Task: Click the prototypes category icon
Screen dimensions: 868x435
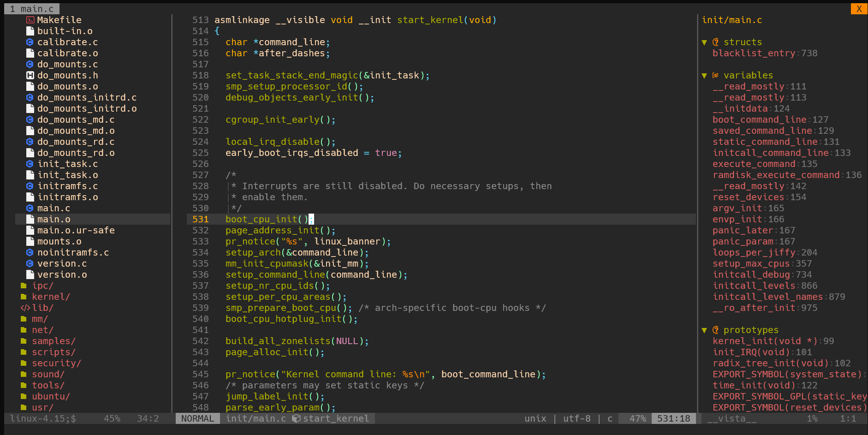Action: 716,330
